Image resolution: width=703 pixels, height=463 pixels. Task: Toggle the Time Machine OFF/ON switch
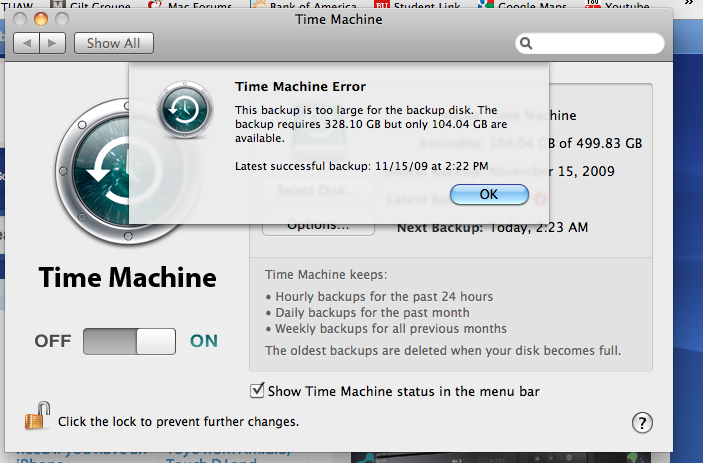[x=129, y=341]
